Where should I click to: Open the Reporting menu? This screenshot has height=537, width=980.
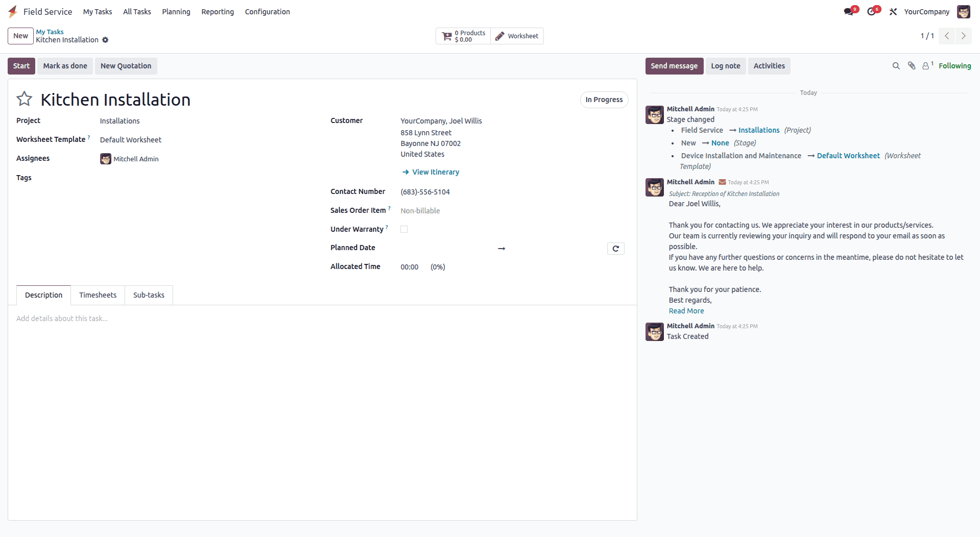tap(217, 11)
